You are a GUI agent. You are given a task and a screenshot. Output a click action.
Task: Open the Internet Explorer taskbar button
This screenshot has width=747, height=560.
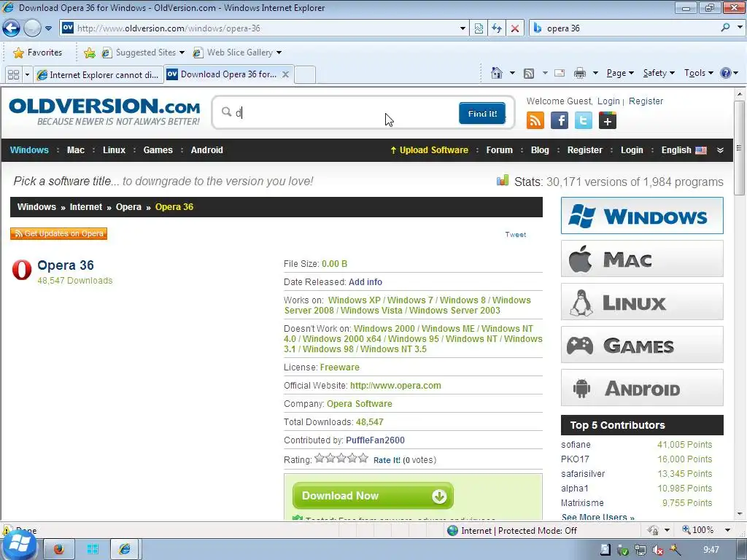tap(125, 550)
